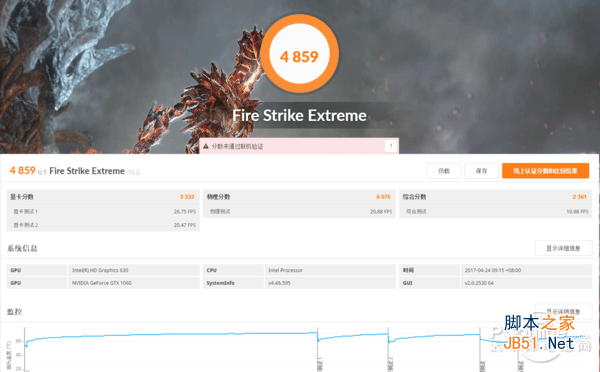
Task: Click the orange 线上认证分数和比较结果 button
Action: click(x=545, y=171)
